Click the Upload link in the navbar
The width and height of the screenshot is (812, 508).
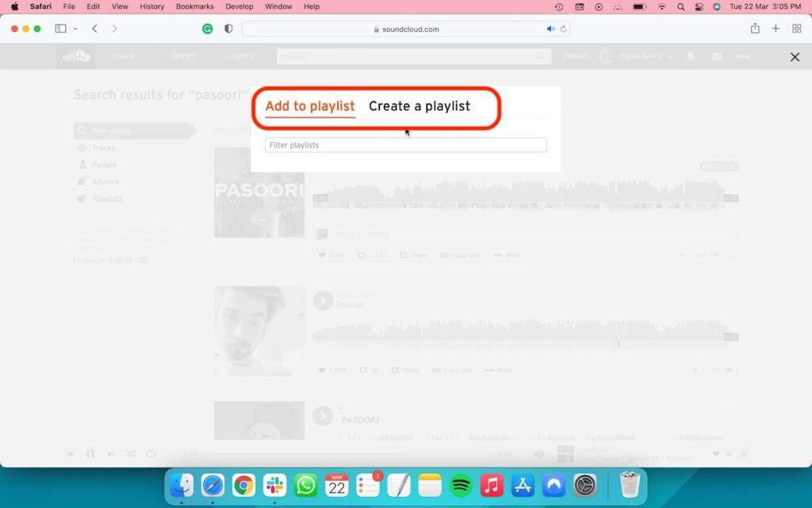point(575,56)
